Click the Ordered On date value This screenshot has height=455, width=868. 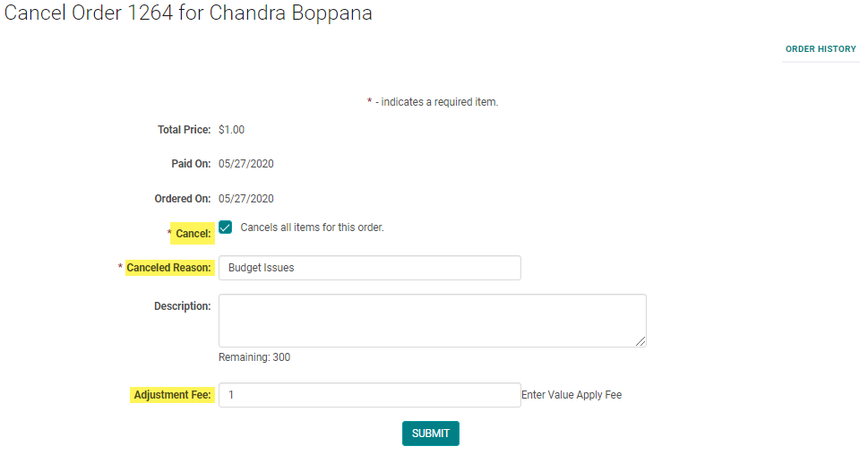[x=245, y=199]
